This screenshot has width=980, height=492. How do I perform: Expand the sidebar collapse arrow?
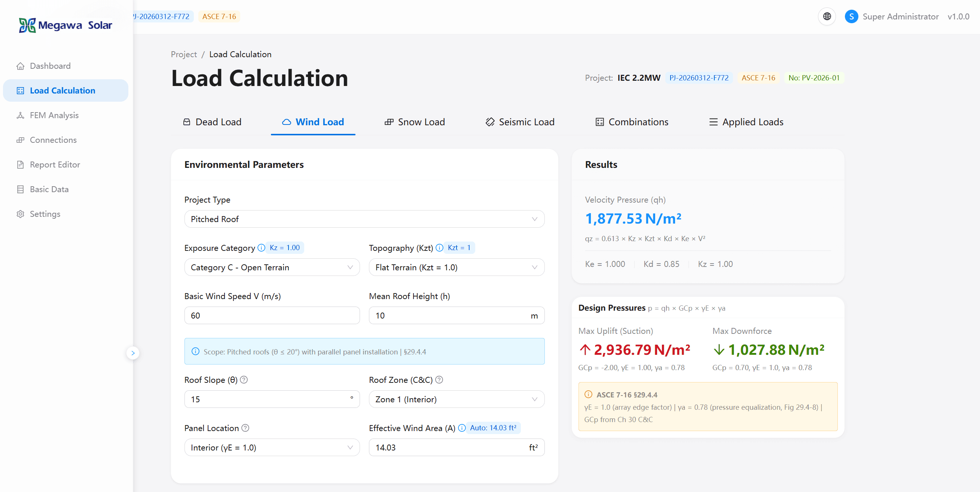(133, 353)
